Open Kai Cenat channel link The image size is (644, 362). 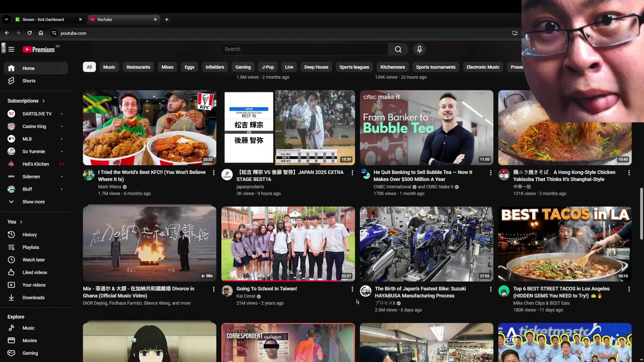coord(246,296)
